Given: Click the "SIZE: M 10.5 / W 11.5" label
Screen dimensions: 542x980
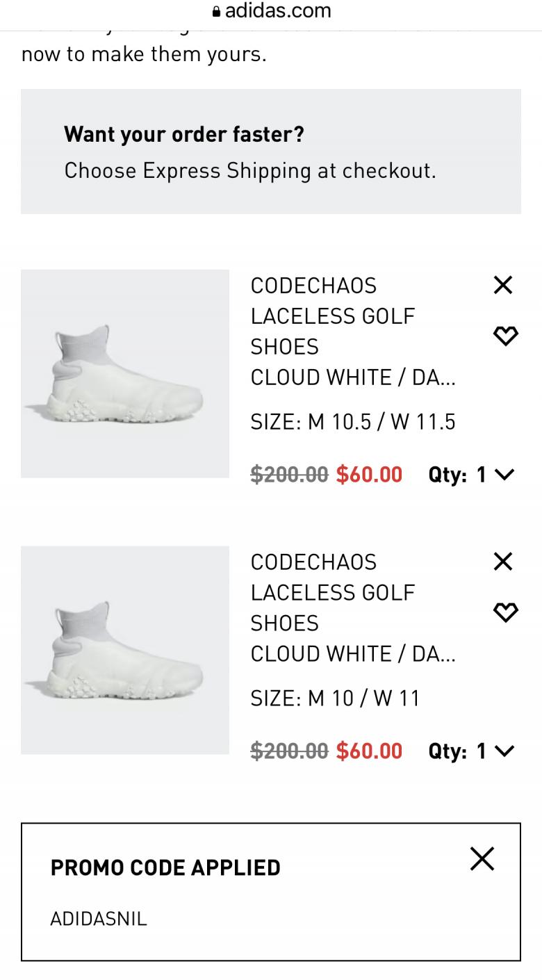Looking at the screenshot, I should [x=353, y=422].
